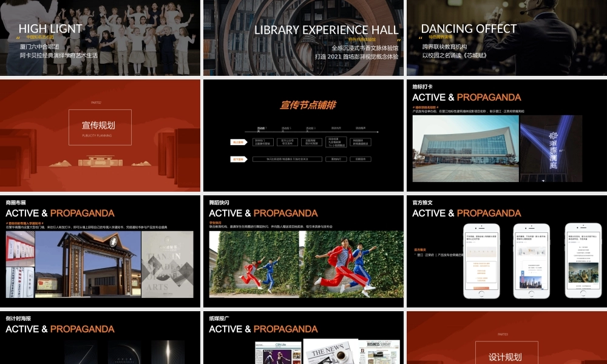Image resolution: width=607 pixels, height=364 pixels.
Task: Open the HIGH LIGNT choir slide
Action: pyautogui.click(x=100, y=38)
